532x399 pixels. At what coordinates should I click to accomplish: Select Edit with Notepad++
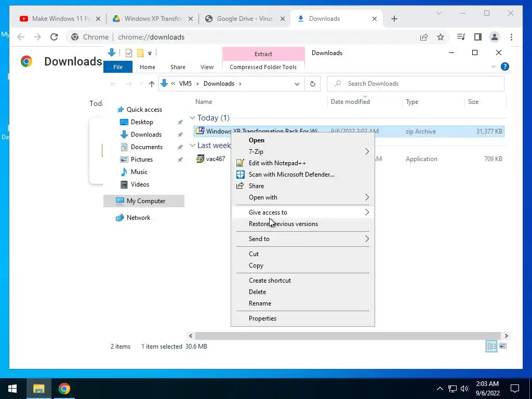pyautogui.click(x=302, y=163)
